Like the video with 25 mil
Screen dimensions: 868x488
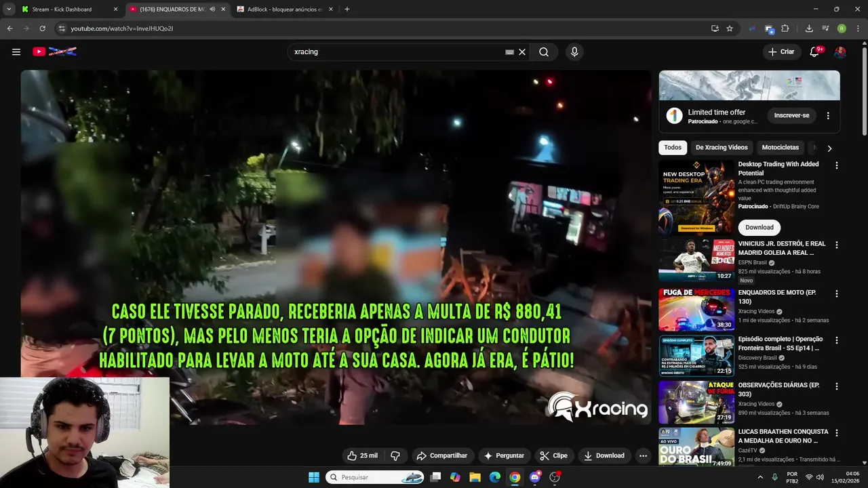point(363,455)
